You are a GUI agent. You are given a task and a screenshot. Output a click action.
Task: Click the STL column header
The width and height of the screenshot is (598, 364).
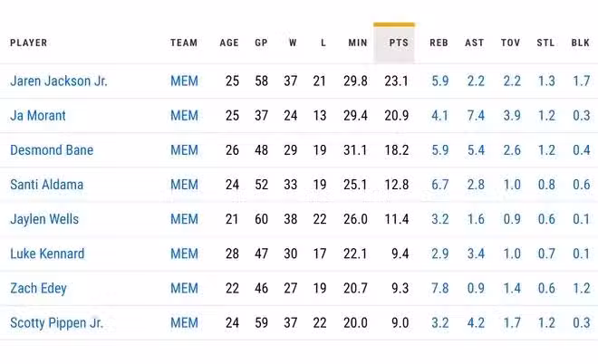point(545,43)
